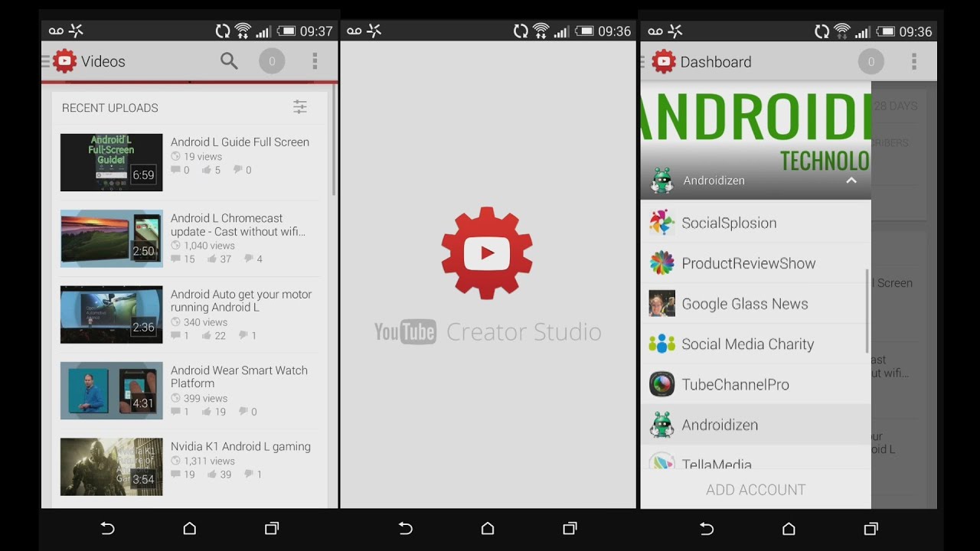
Task: Tap Recent apps button on right phone
Action: coord(871,529)
